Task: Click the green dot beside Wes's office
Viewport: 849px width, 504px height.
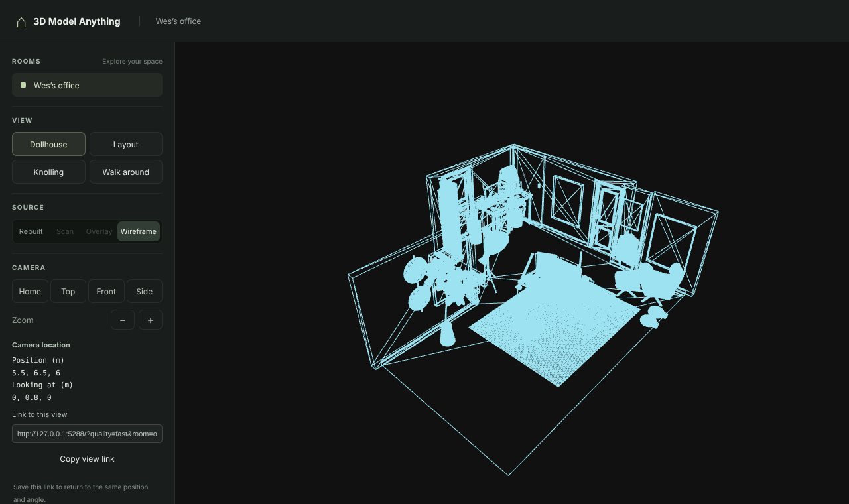Action: point(23,85)
